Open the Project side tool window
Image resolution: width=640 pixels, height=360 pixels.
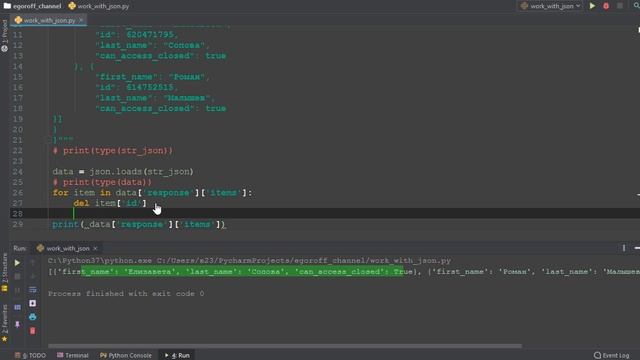pyautogui.click(x=4, y=36)
